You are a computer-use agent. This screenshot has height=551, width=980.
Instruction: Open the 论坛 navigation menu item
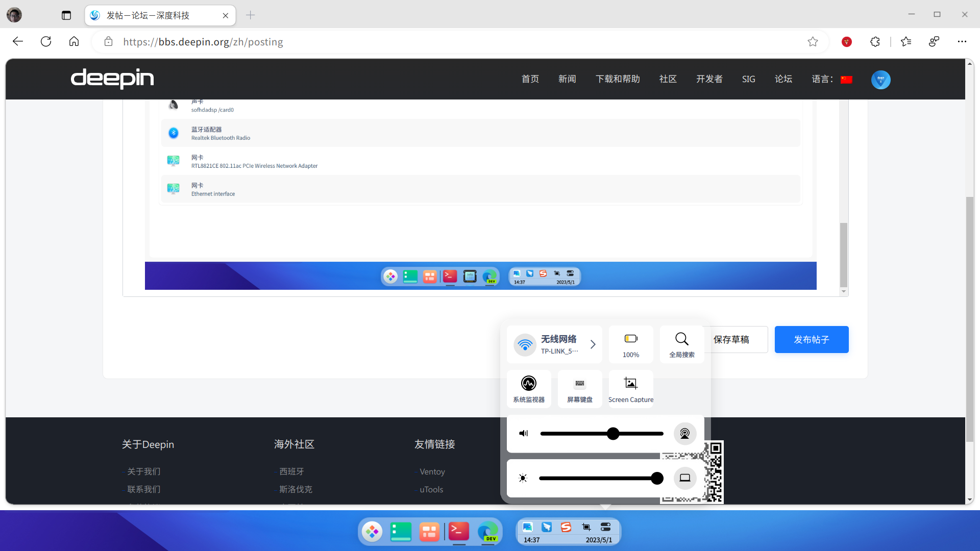pyautogui.click(x=783, y=79)
